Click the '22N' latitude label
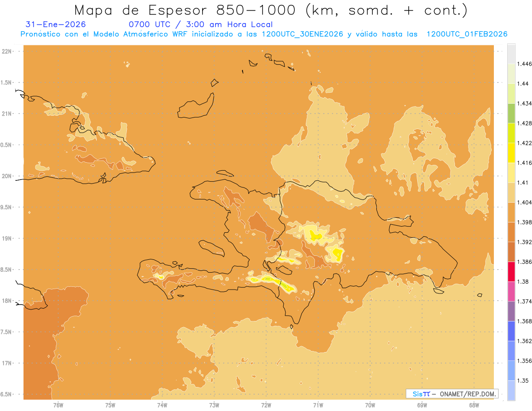This screenshot has height=411, width=532. click(7, 51)
